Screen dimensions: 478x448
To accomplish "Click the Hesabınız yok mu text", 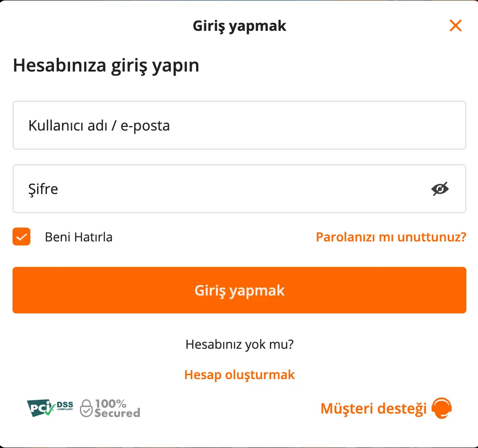I will coord(239,344).
